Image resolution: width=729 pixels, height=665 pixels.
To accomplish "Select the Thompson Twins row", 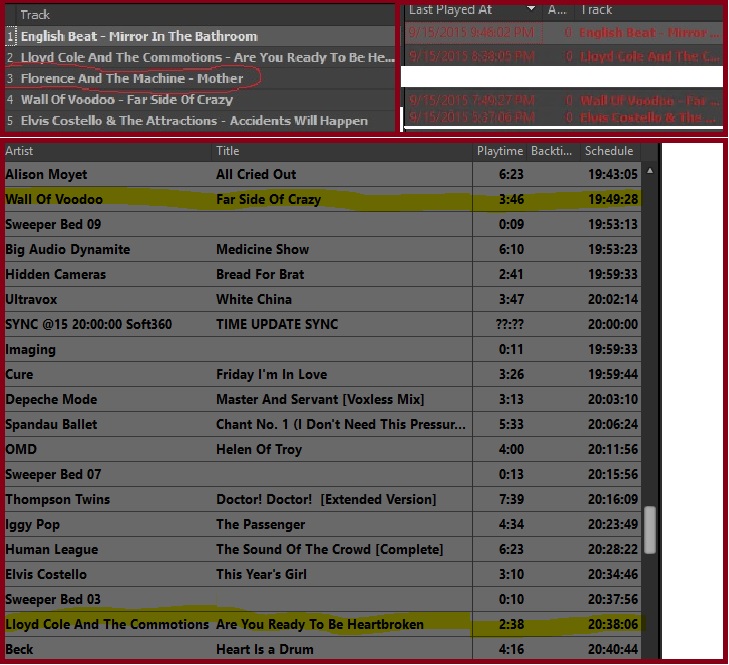I will [323, 499].
